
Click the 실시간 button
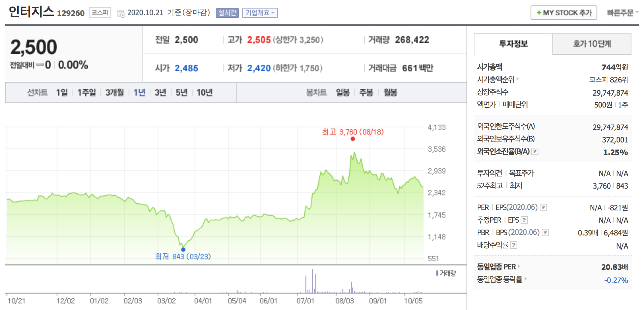(x=227, y=13)
